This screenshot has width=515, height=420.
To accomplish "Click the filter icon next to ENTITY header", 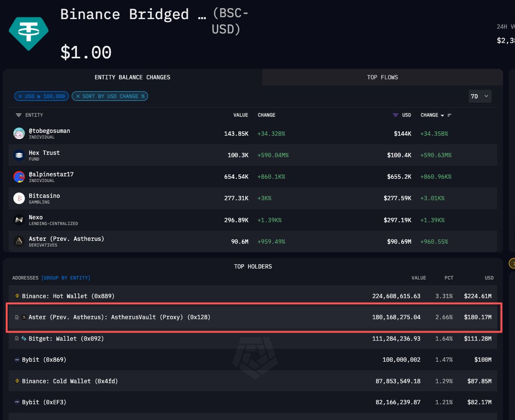I will 18,115.
